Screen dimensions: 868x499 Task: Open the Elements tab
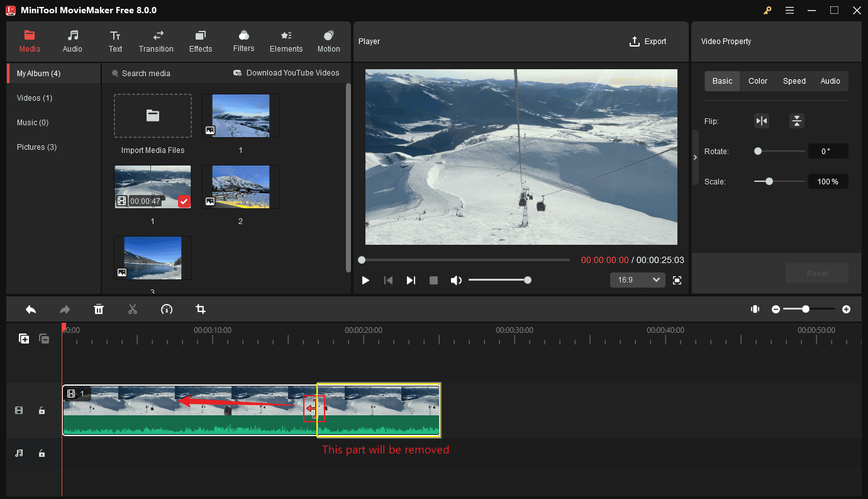286,42
